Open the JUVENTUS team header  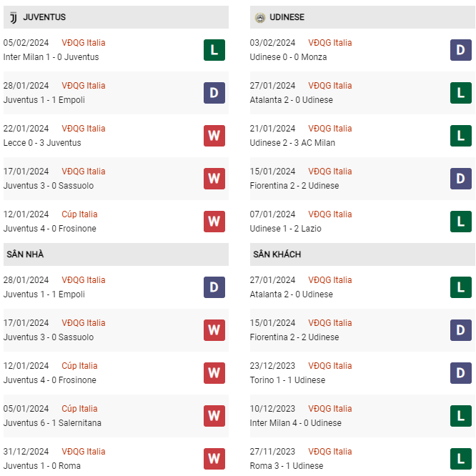116,17
